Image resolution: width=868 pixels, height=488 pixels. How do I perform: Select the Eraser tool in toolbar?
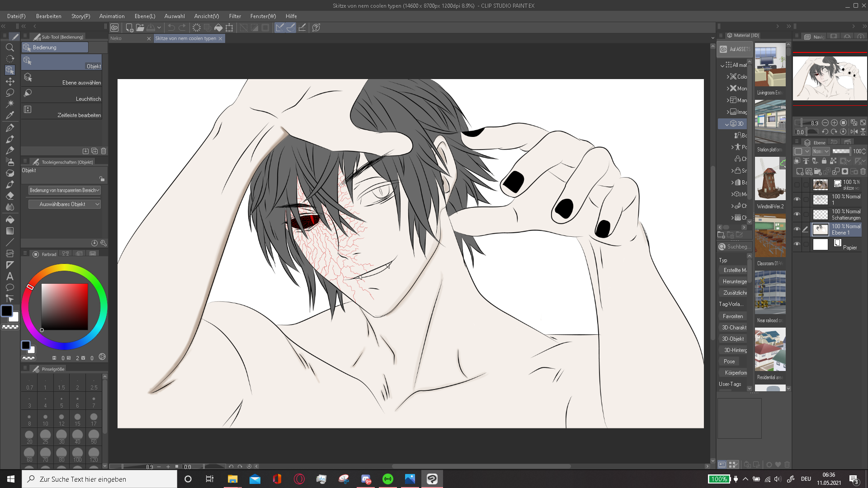point(10,196)
